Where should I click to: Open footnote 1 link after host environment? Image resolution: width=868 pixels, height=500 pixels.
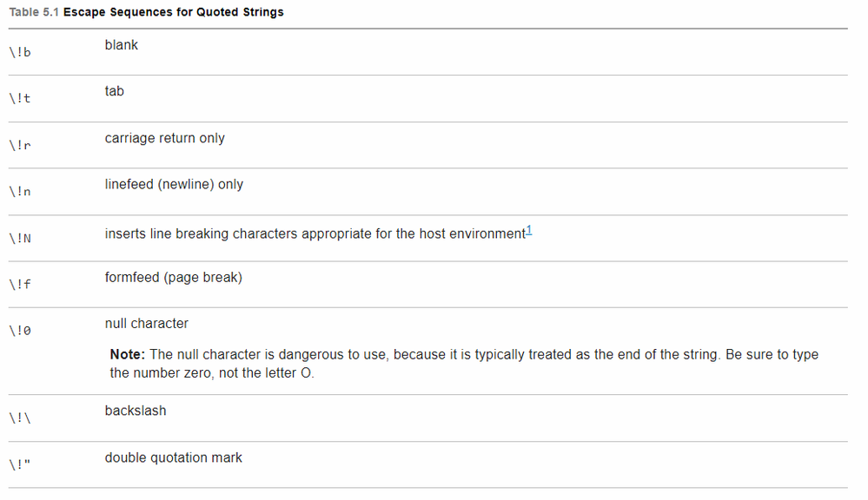tap(529, 231)
